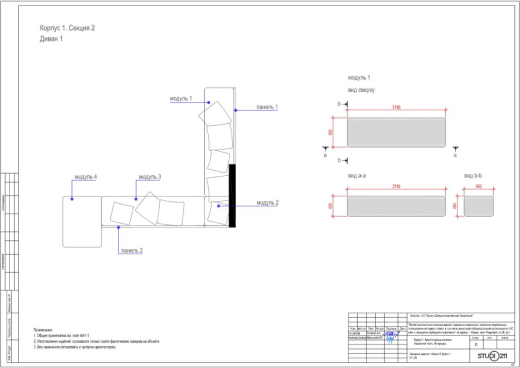Viewport: 520px width, 368px height.
Task: Click the upper 'b' section cut marker
Action: (x=342, y=104)
